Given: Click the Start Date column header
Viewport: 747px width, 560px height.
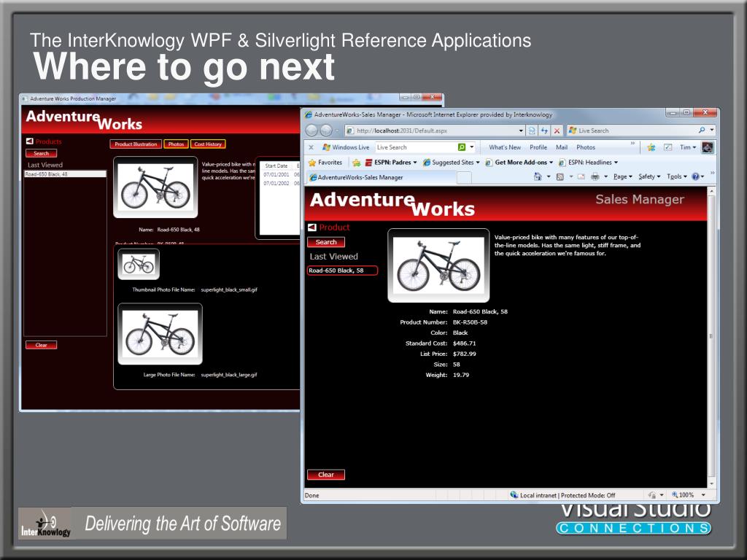Looking at the screenshot, I should 276,166.
